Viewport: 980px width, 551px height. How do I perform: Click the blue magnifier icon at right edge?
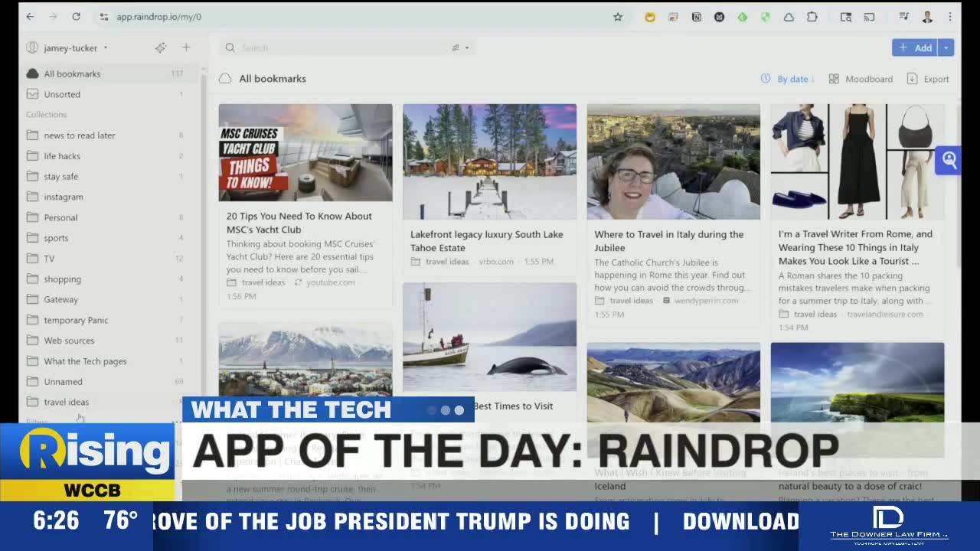click(949, 160)
